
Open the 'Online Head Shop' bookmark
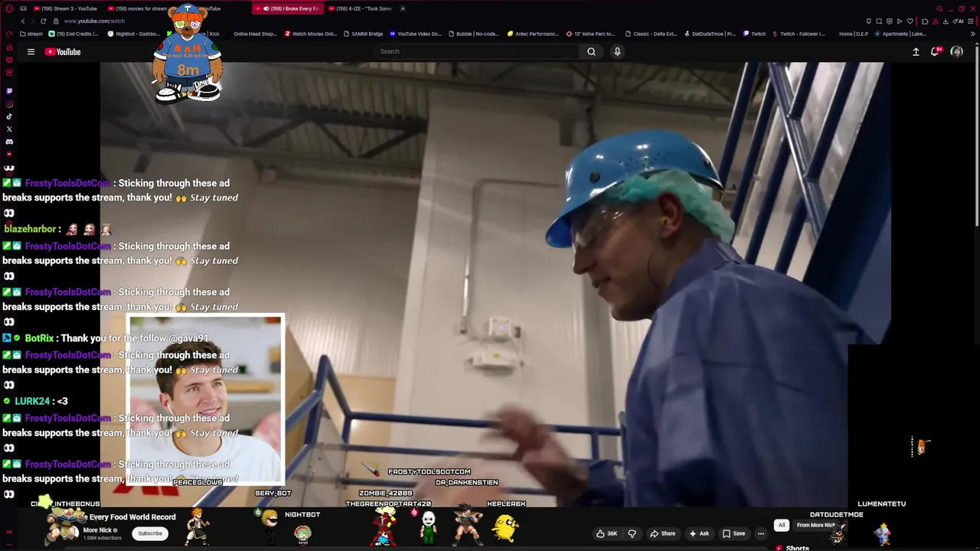point(255,34)
